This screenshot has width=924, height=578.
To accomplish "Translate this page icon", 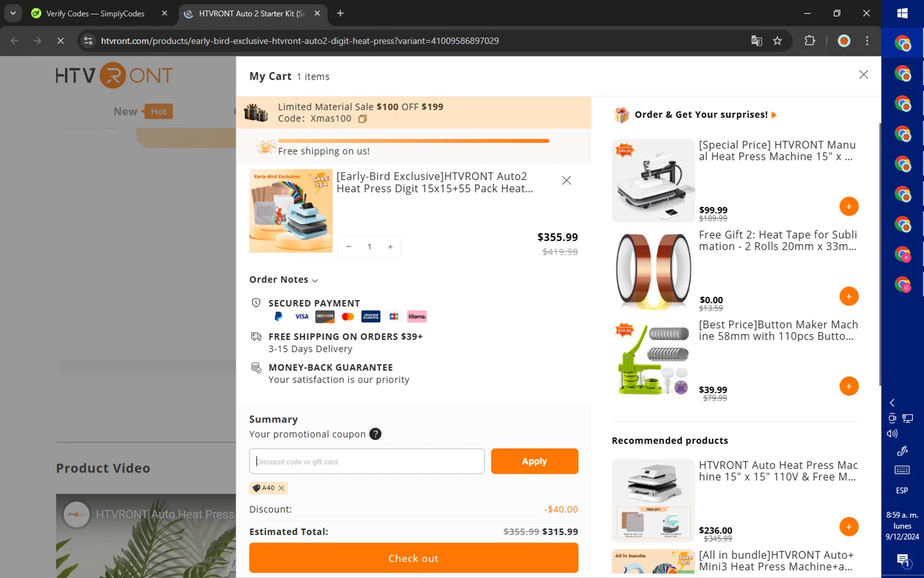I will point(756,41).
